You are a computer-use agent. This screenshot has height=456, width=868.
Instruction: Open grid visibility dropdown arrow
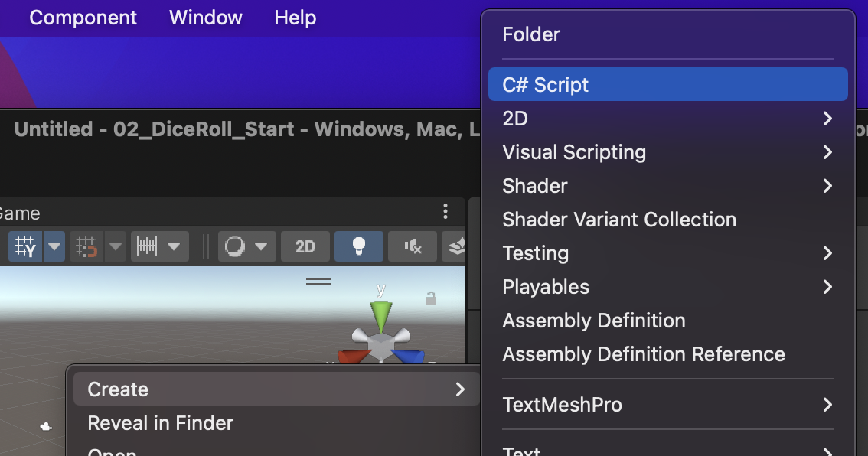pyautogui.click(x=54, y=246)
